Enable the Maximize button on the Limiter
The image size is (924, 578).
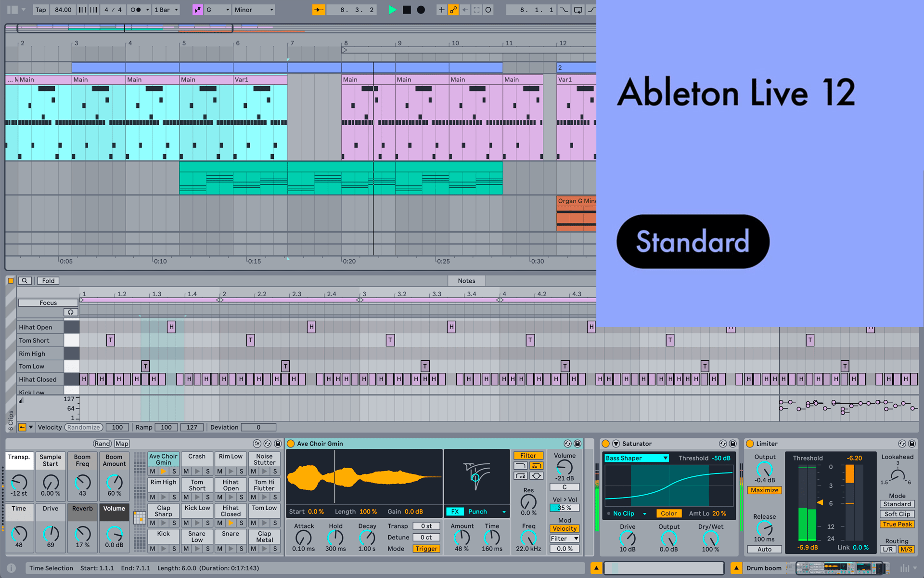tap(764, 490)
